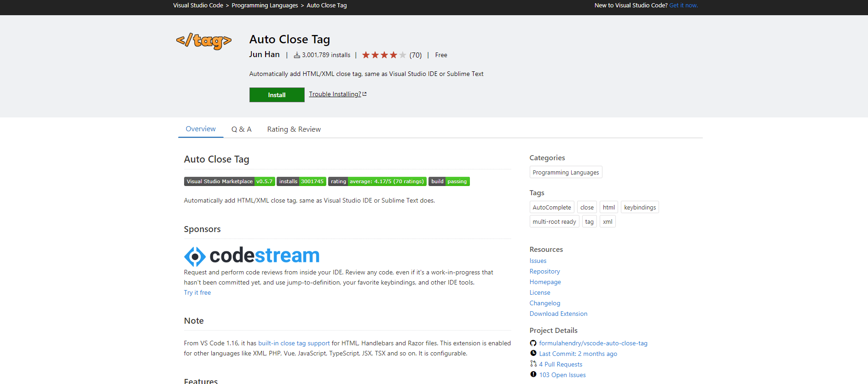The height and width of the screenshot is (384, 868).
Task: Click the (70) ratings count
Action: 416,55
